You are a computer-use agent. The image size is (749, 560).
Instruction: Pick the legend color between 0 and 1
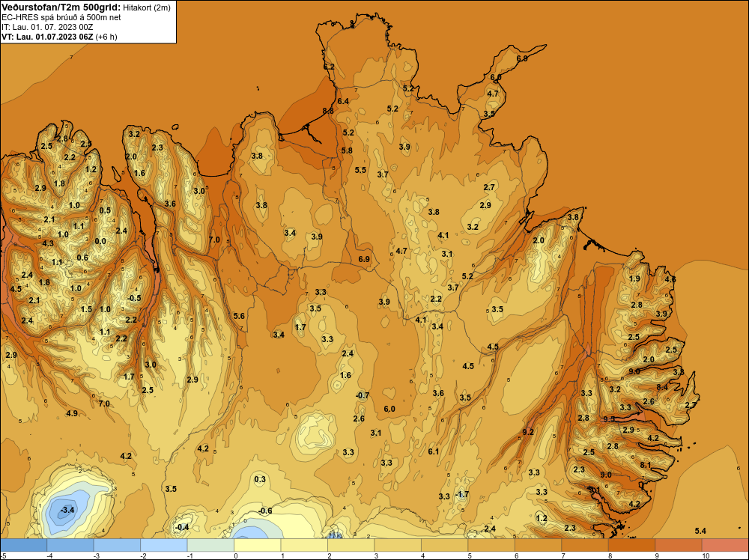(258, 545)
